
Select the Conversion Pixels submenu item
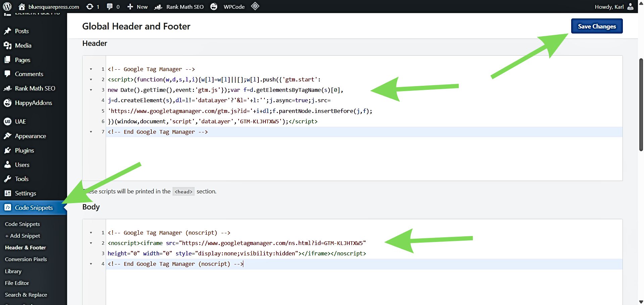(26, 259)
